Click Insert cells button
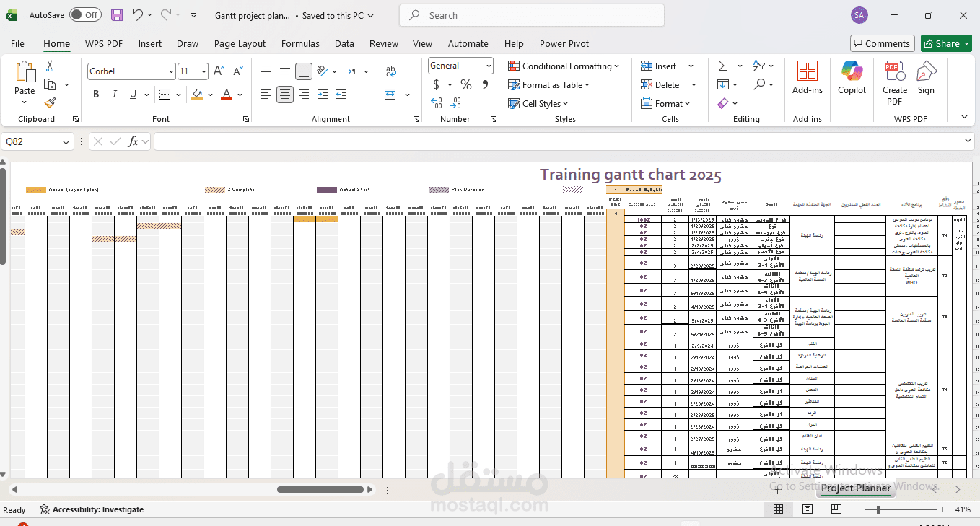Viewport: 980px width, 526px height. pos(658,66)
